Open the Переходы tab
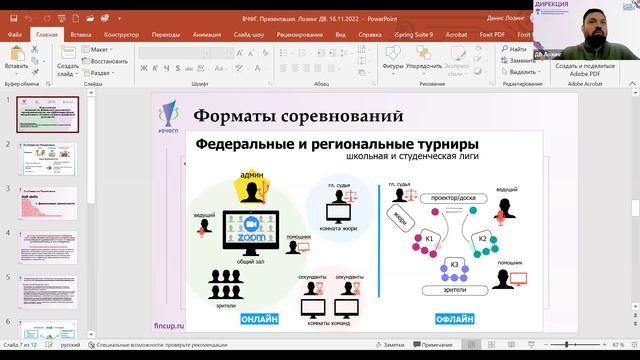Viewport: 640px width, 360px height. point(166,35)
